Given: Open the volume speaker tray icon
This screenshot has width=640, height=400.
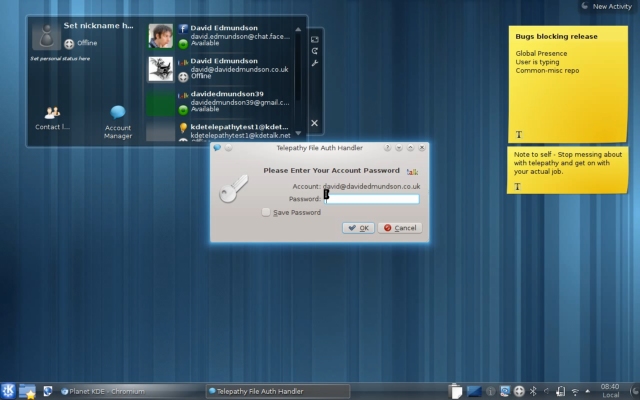Looking at the screenshot, I should 547,391.
